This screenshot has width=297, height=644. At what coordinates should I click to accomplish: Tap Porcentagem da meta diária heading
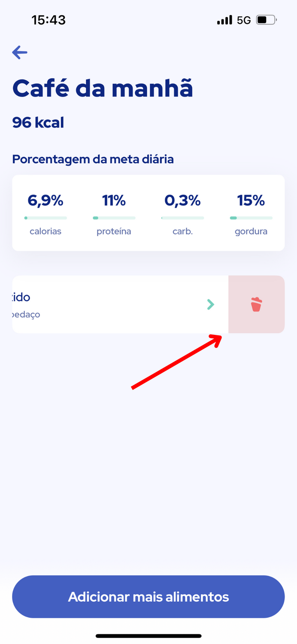click(x=93, y=159)
